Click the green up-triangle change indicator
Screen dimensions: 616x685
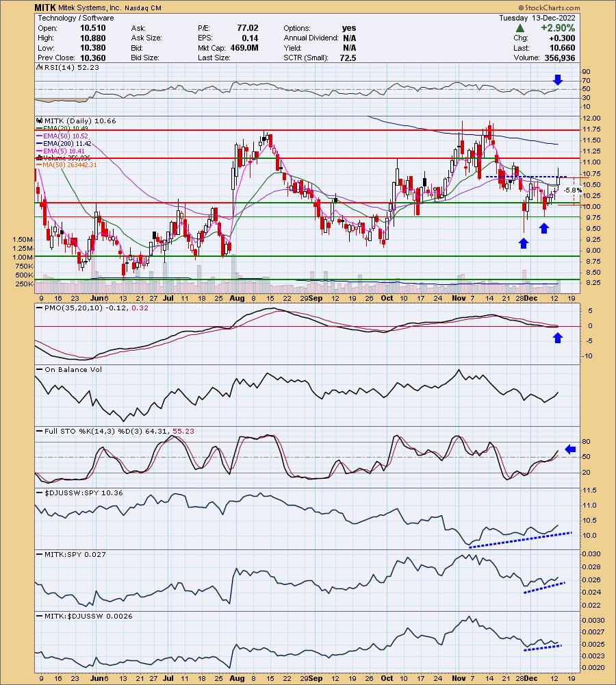pyautogui.click(x=520, y=28)
